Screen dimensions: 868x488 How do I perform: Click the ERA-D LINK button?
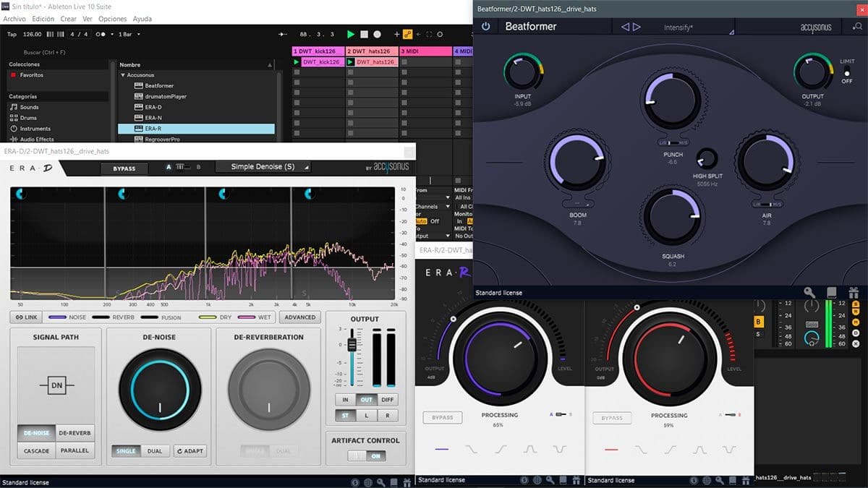27,317
